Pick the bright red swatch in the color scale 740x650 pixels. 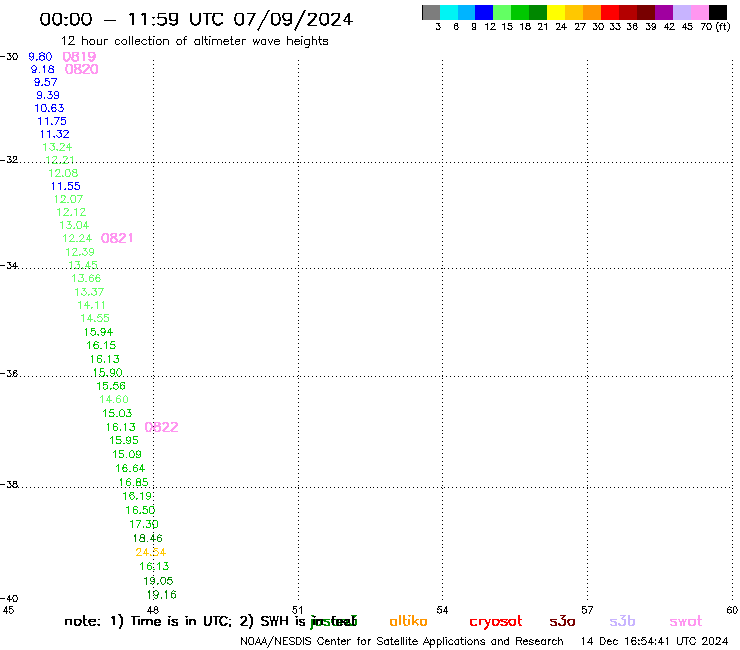click(610, 12)
